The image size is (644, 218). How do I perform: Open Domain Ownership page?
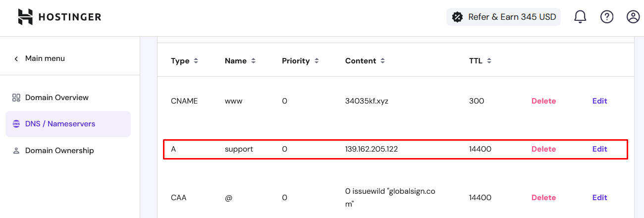[x=59, y=151]
